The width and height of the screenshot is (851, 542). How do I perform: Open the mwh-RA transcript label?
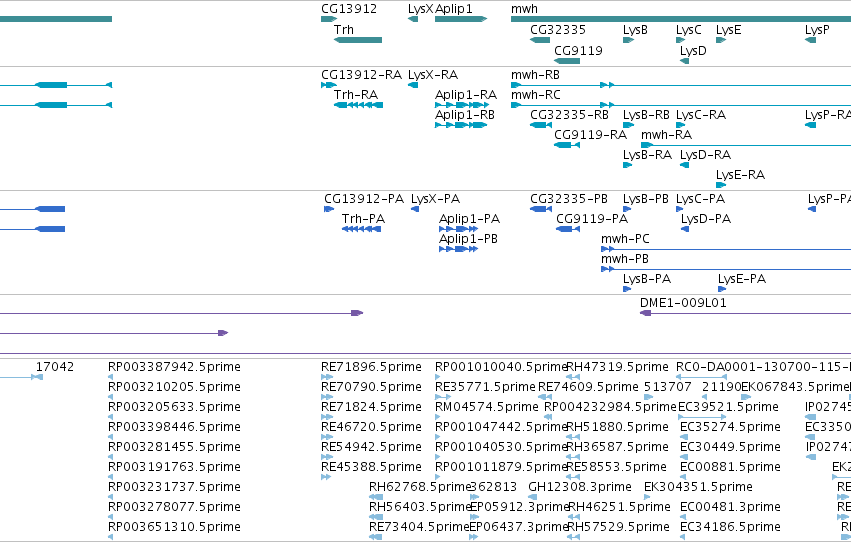coord(666,135)
